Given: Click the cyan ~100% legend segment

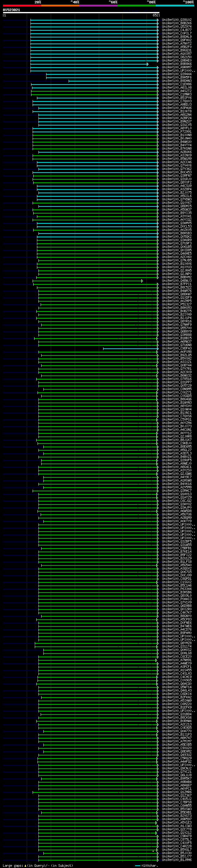Looking at the screenshot, I should pos(175,6).
